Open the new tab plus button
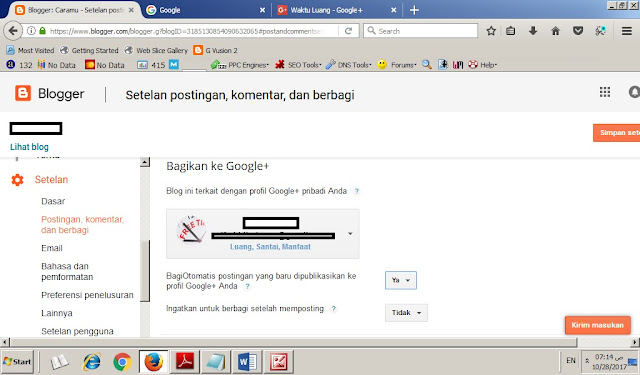Screen dimensions: 640x375 [x=414, y=10]
